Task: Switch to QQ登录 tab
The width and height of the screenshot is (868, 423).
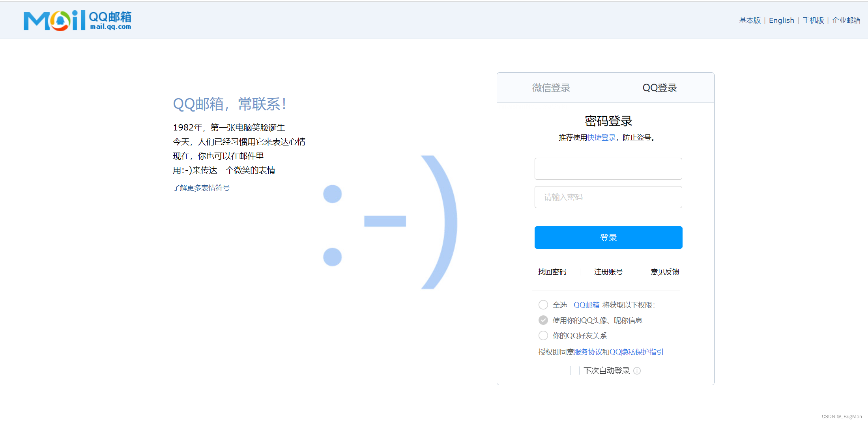Action: coord(660,88)
